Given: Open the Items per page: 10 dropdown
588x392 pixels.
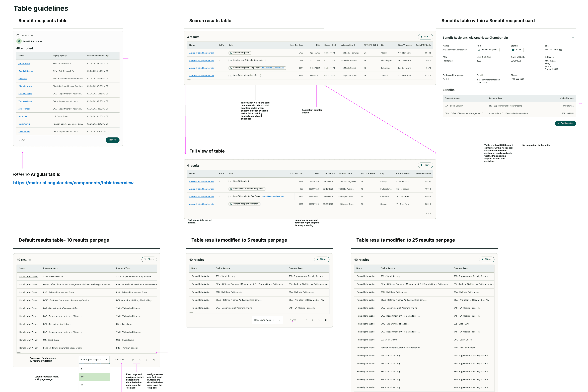Looking at the screenshot, I should 94,360.
